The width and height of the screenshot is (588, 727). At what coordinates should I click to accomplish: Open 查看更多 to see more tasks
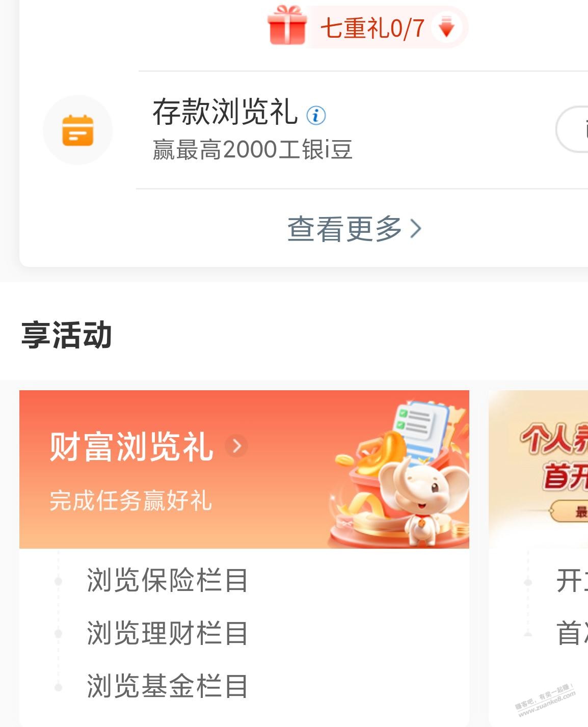355,229
